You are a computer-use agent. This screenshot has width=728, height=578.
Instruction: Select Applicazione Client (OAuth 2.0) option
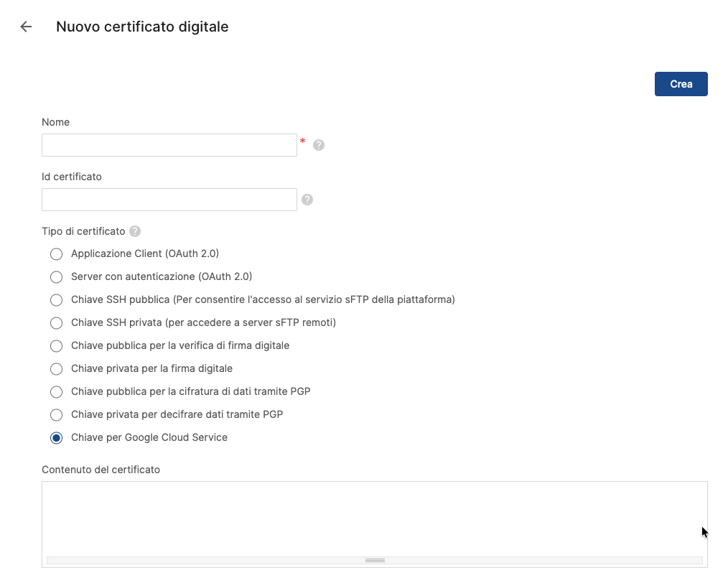(x=57, y=254)
